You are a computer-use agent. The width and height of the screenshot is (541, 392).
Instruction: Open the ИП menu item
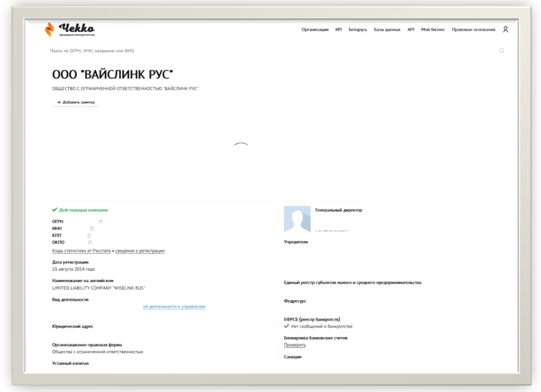click(x=338, y=30)
